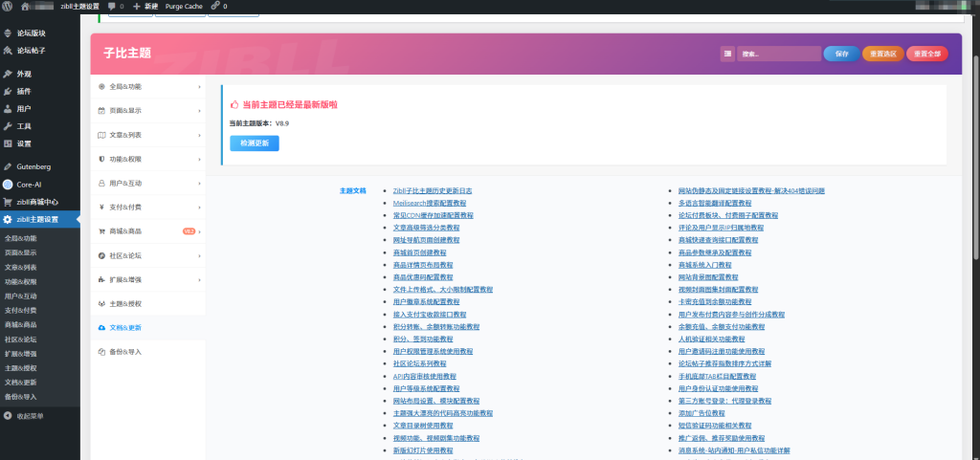Click the page vertical scrollbar
The height and width of the screenshot is (460, 980).
click(x=976, y=156)
